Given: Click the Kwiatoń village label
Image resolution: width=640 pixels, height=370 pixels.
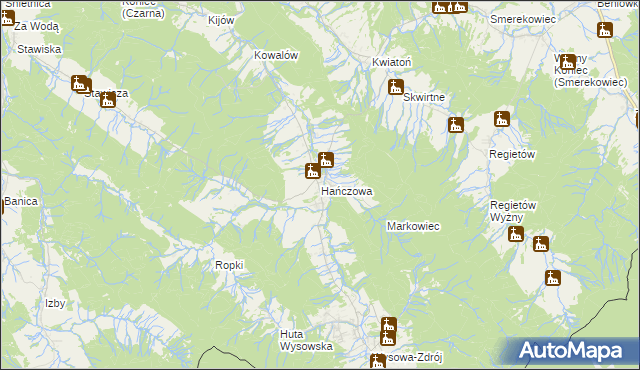Looking at the screenshot, I should (391, 62).
